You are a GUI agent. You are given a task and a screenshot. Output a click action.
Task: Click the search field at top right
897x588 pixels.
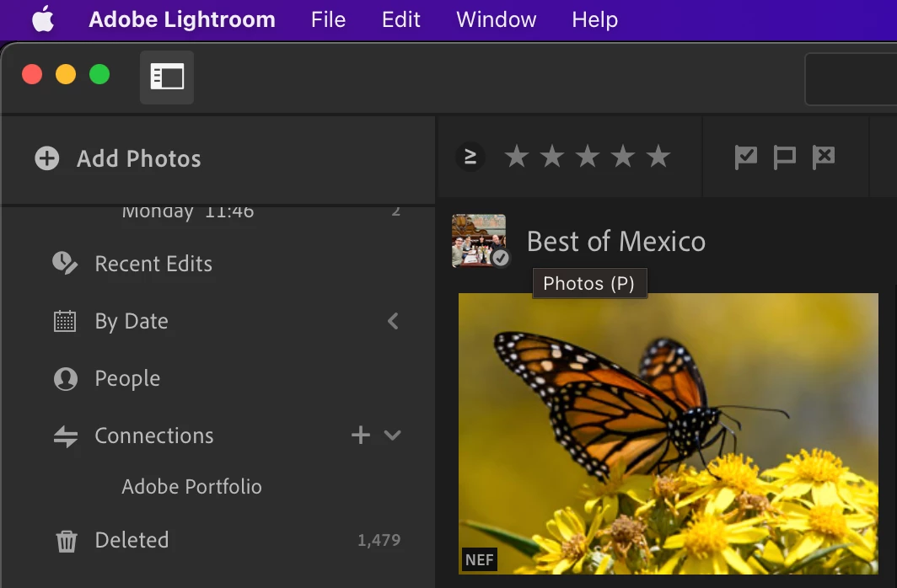[851, 79]
